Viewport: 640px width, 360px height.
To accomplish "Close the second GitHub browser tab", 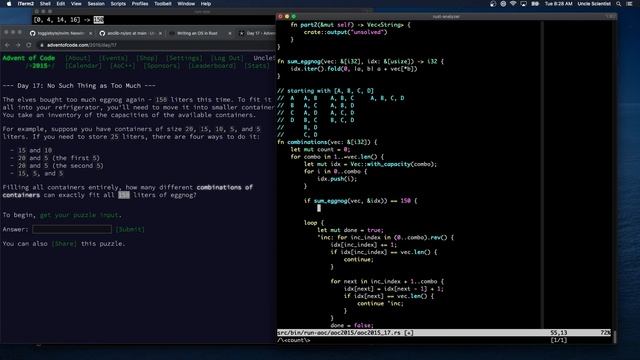I will [x=160, y=33].
